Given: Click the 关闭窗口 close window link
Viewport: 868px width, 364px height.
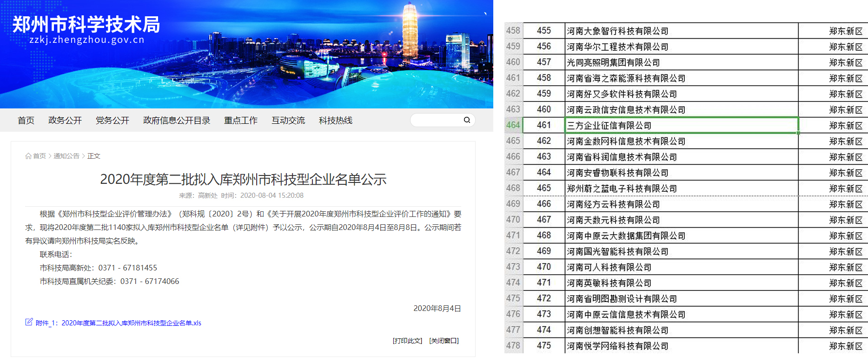Looking at the screenshot, I should pyautogui.click(x=444, y=341).
